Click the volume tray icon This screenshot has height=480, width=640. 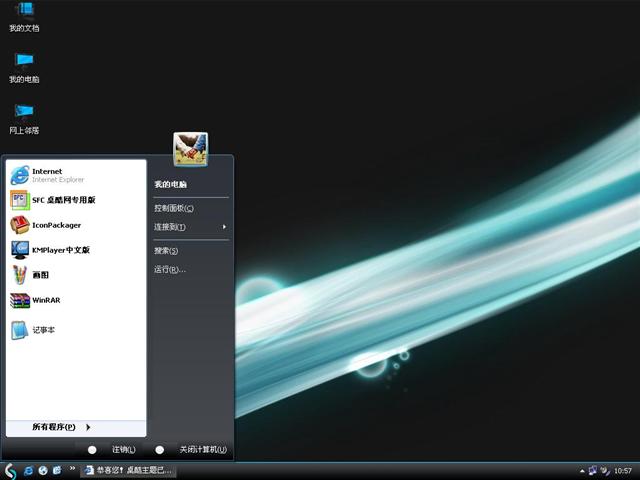[604, 471]
